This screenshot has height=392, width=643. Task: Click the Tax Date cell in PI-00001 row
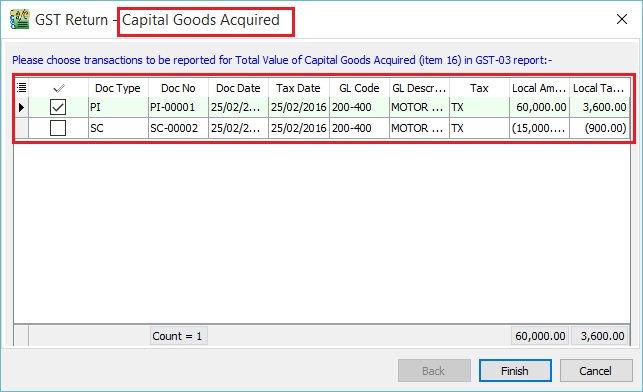[299, 107]
